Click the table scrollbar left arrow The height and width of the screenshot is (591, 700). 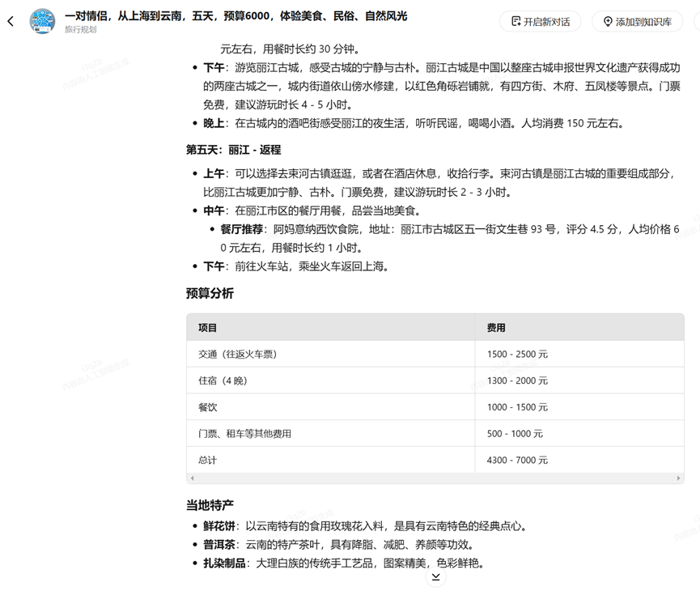[192, 478]
